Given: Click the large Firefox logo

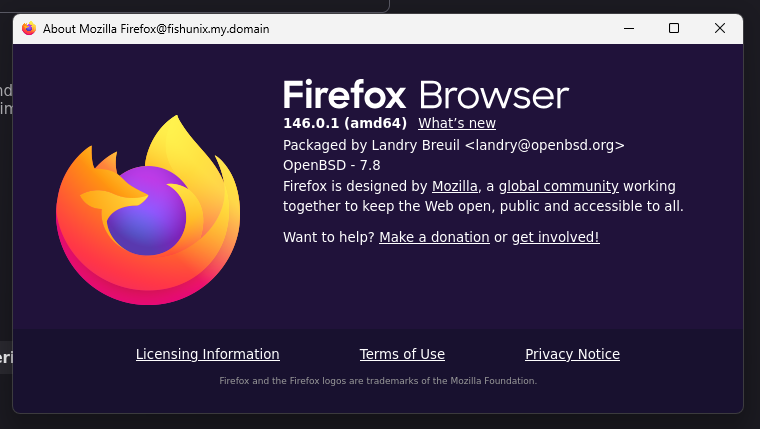Looking at the screenshot, I should coord(148,210).
